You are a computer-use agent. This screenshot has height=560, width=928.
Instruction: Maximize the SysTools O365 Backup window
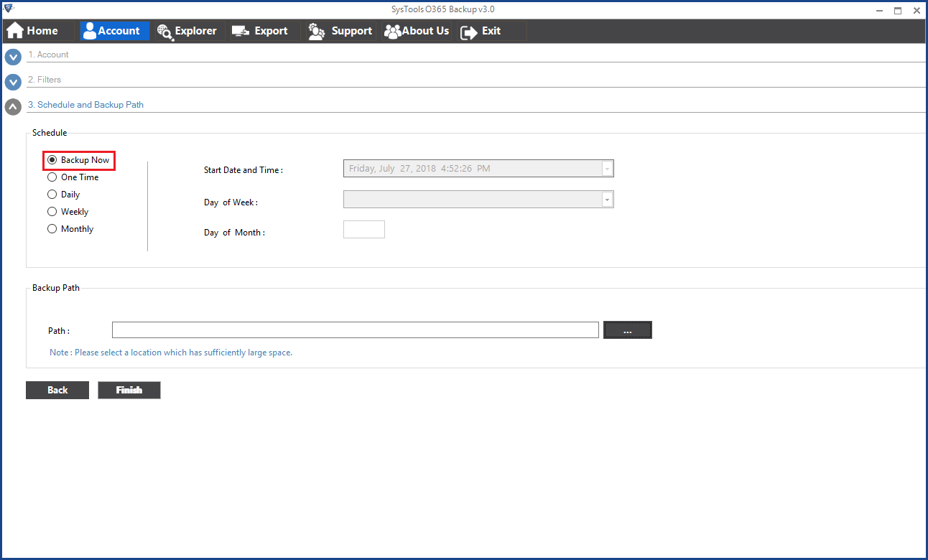pos(898,10)
